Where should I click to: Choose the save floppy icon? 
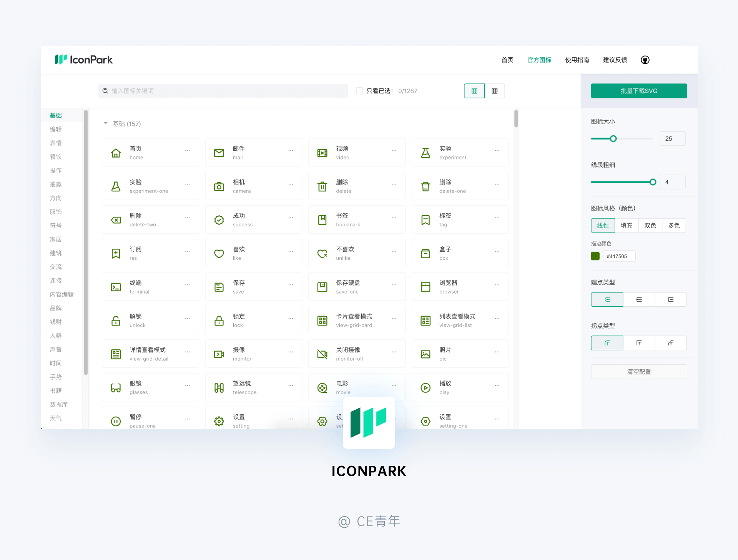click(x=219, y=287)
